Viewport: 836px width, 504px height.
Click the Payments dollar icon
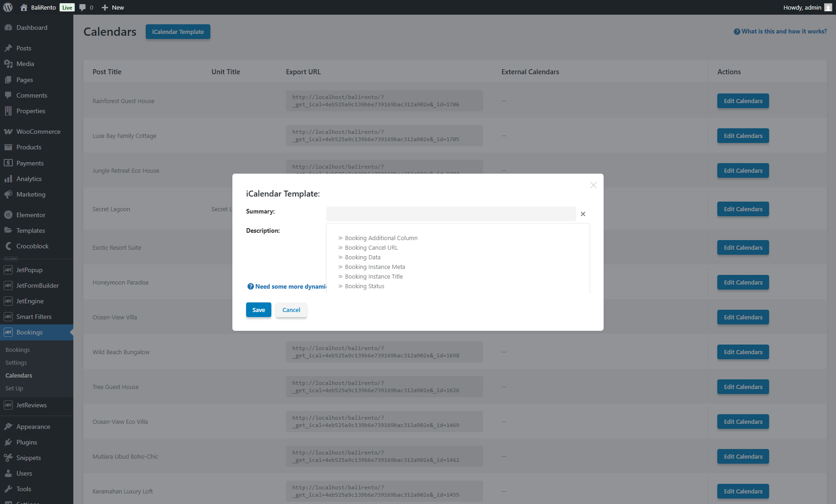[x=8, y=163]
